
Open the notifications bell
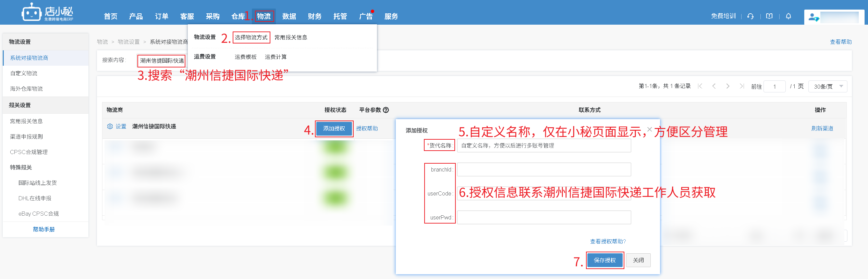(x=788, y=16)
